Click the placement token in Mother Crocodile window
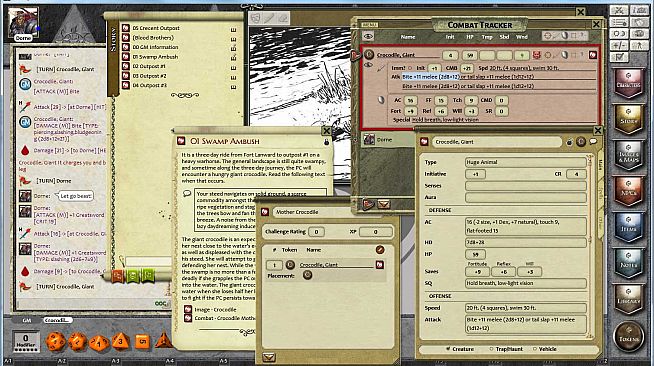This screenshot has width=654, height=366. coord(307,275)
